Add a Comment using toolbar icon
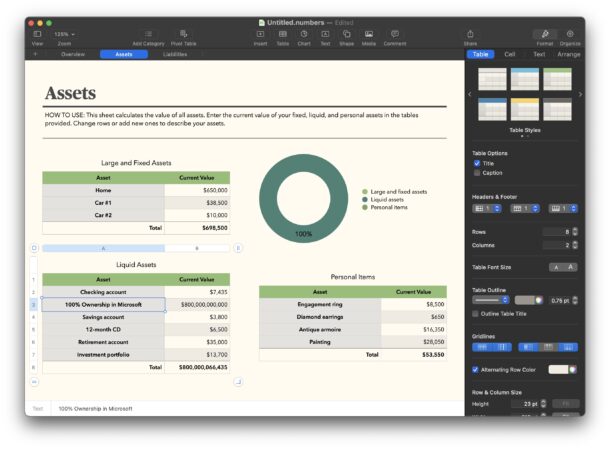This screenshot has width=610, height=449. pyautogui.click(x=394, y=34)
